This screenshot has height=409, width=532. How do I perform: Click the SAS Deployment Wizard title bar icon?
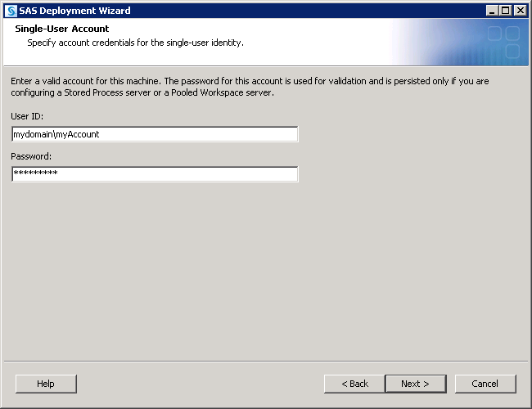(11, 11)
